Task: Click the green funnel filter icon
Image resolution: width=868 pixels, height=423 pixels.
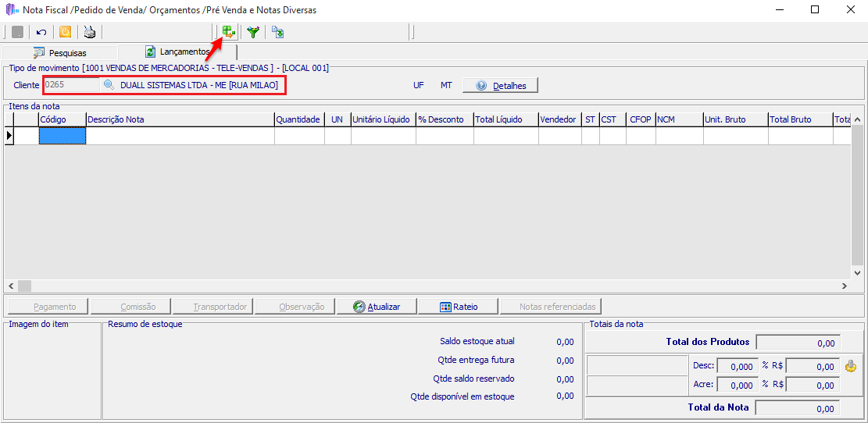Action: point(253,32)
